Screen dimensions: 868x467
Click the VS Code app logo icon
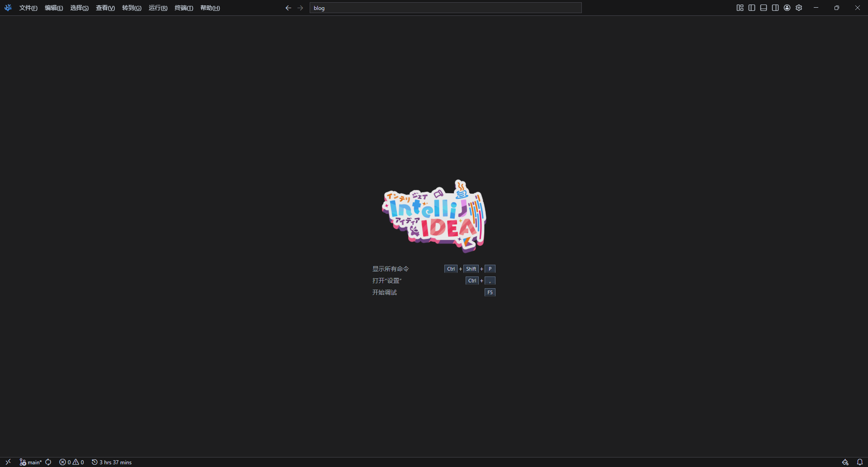tap(8, 8)
